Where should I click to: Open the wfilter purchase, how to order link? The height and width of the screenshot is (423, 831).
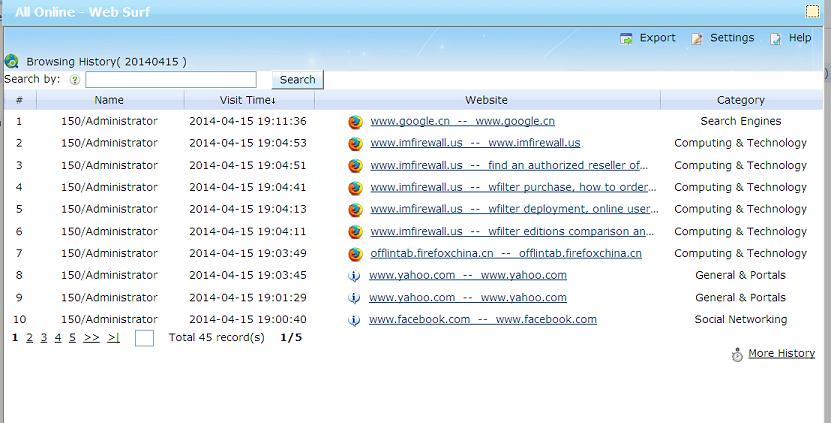pos(513,187)
